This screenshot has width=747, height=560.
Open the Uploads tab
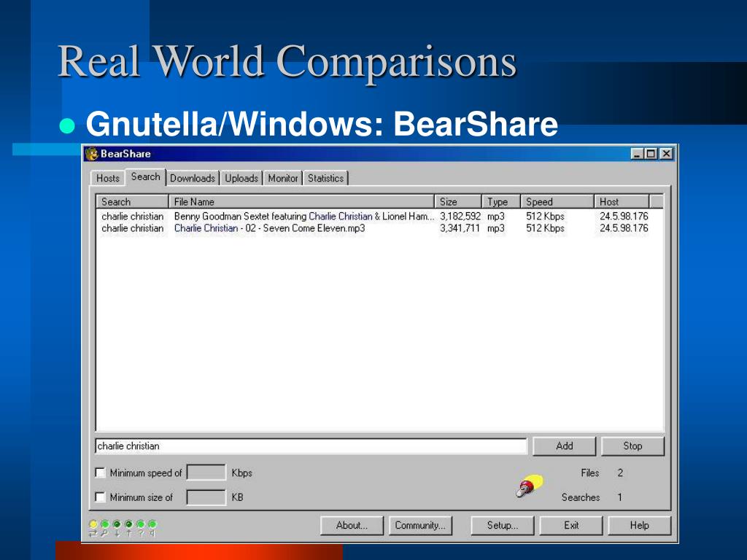(241, 178)
